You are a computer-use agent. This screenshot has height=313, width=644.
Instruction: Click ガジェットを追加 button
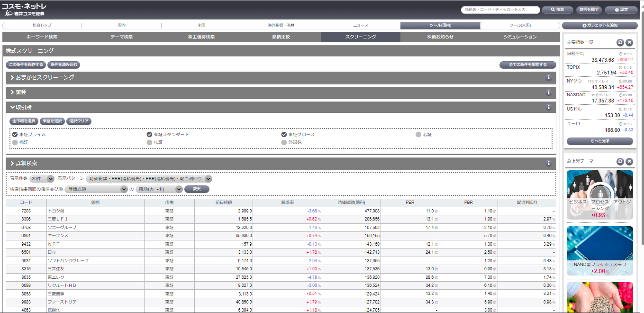[x=599, y=26]
